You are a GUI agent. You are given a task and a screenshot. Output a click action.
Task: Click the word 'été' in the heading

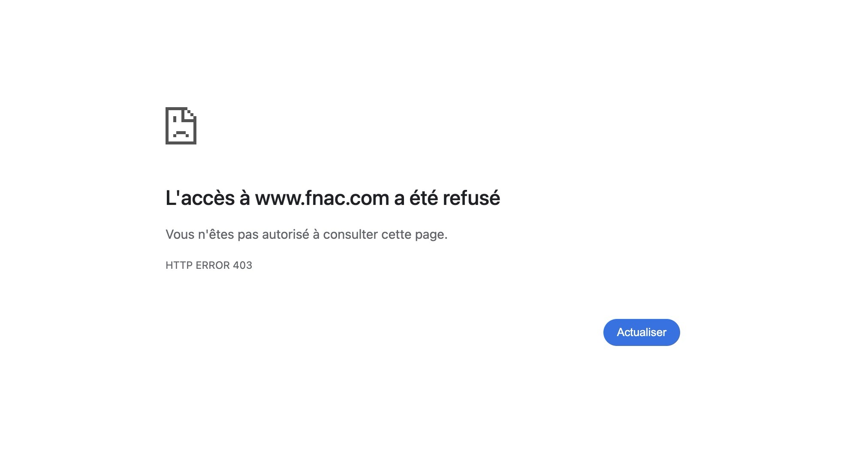423,198
